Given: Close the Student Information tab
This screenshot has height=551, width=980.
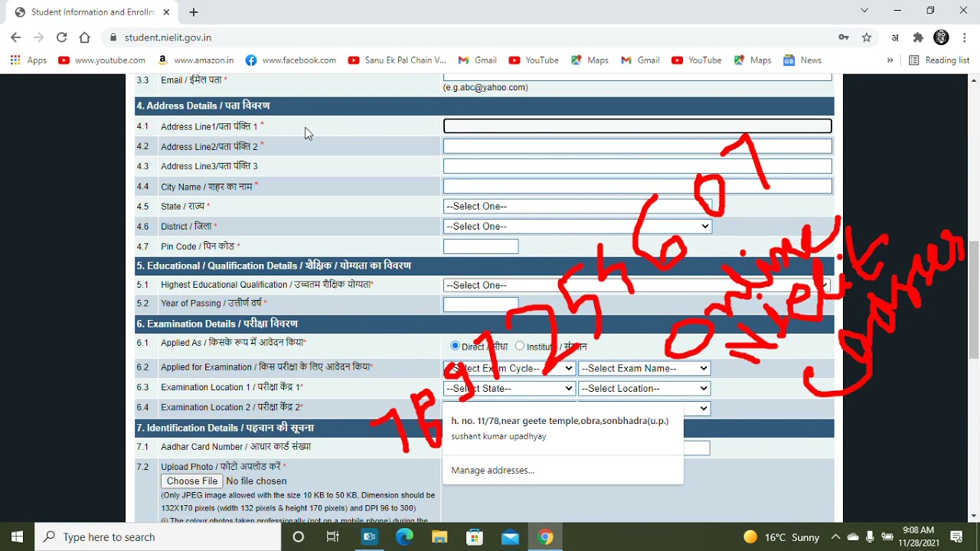Looking at the screenshot, I should coord(167,12).
